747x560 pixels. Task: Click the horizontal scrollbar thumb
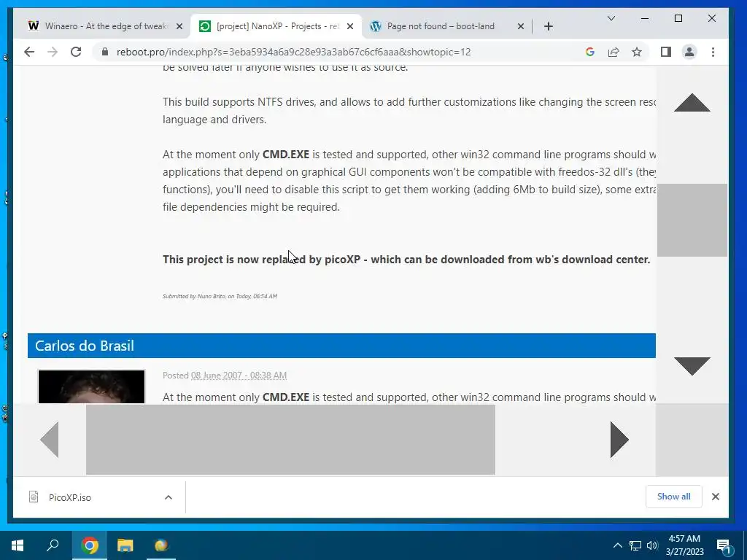pos(290,440)
